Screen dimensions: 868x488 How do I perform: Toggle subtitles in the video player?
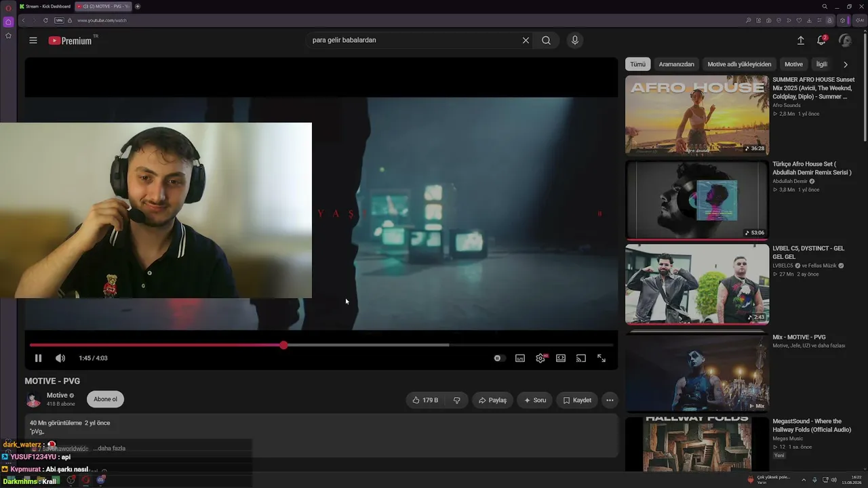520,358
